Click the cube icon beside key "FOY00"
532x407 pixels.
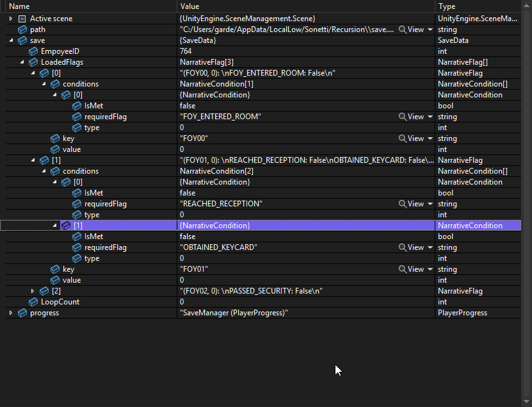click(55, 138)
